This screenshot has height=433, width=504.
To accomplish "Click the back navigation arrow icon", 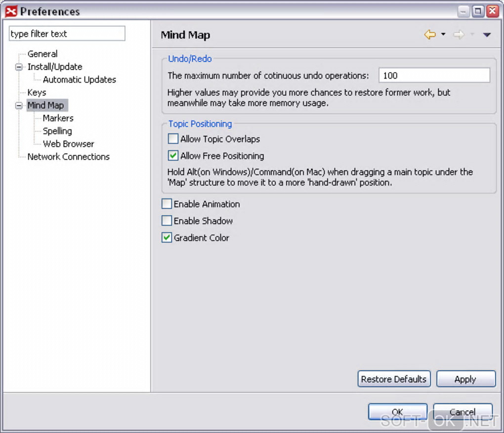I will [x=429, y=35].
